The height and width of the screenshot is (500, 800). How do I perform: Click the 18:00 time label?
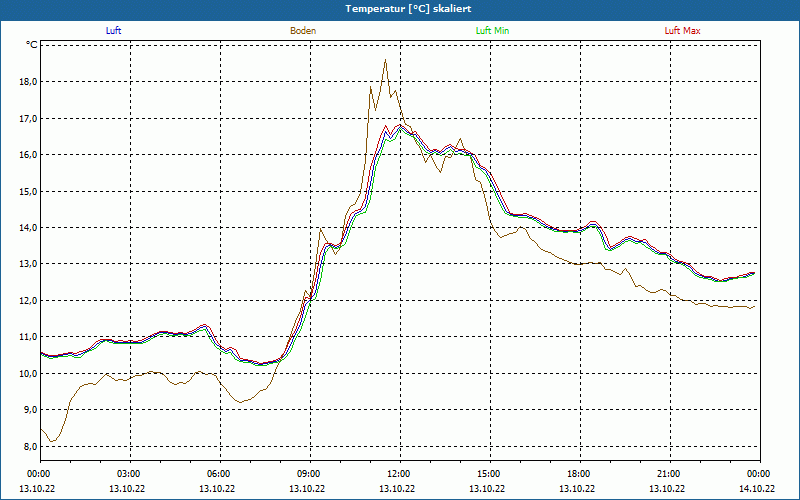coord(581,474)
